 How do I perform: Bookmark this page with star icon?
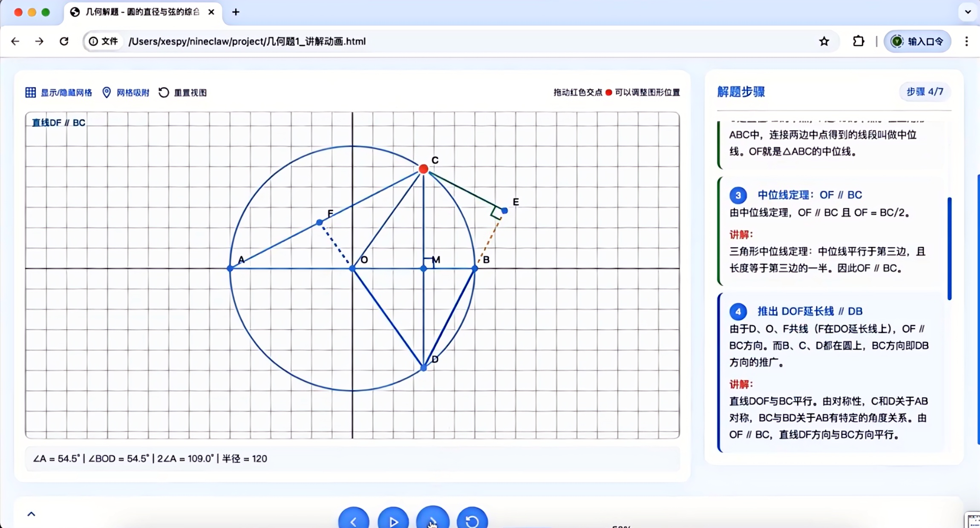click(824, 41)
